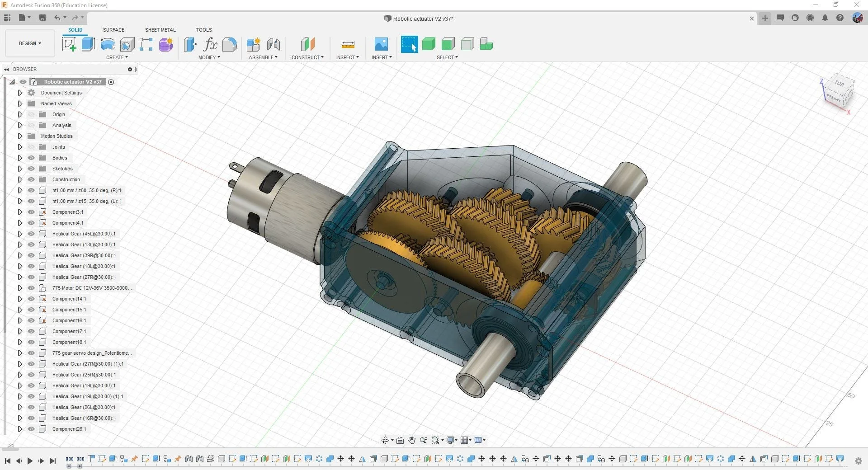This screenshot has width=868, height=470.
Task: Open the Help question mark icon
Action: [x=840, y=18]
